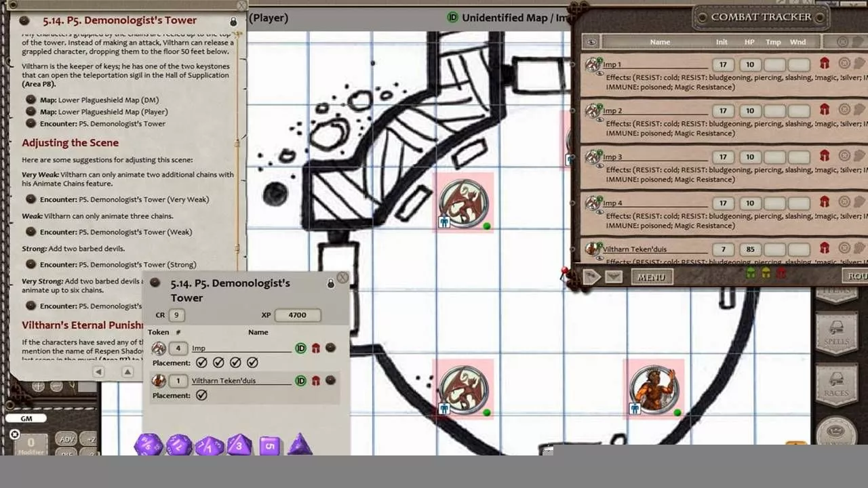Pick the purple d8 die
The width and height of the screenshot is (868, 488).
point(239,445)
